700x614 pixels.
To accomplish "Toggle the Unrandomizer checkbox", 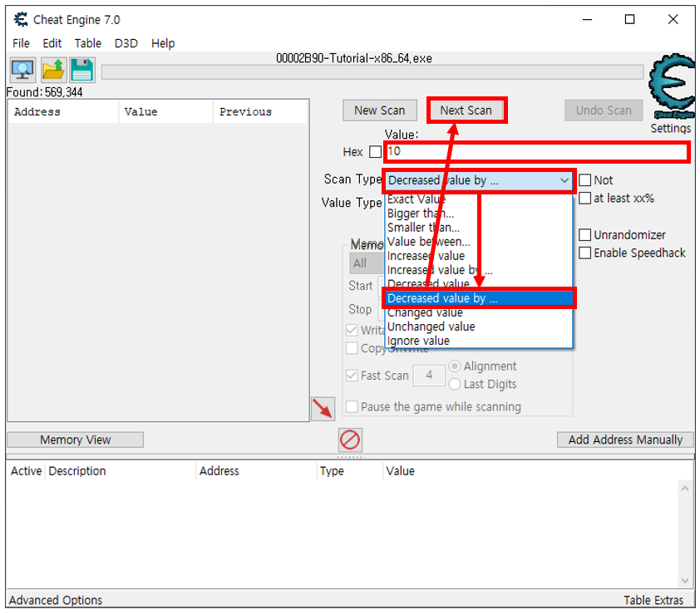I will [584, 234].
